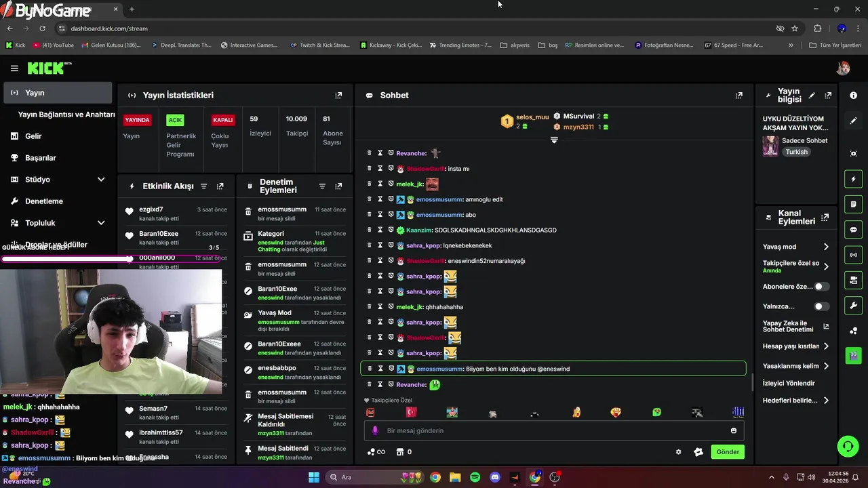Click the Turkish language tag
The height and width of the screenshot is (488, 868).
tap(797, 152)
